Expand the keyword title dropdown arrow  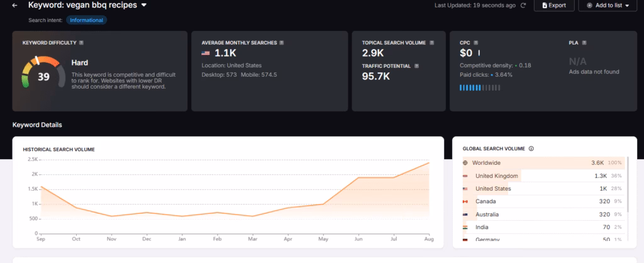(144, 5)
